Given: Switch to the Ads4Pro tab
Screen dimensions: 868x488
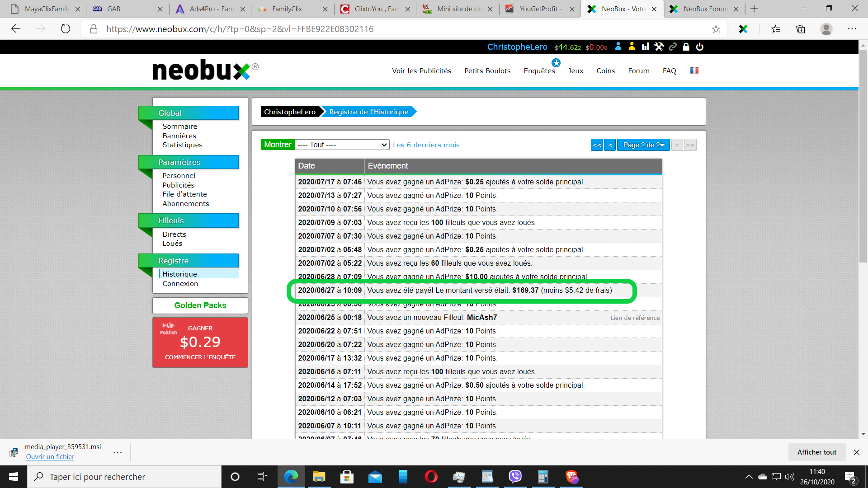Looking at the screenshot, I should tap(211, 9).
